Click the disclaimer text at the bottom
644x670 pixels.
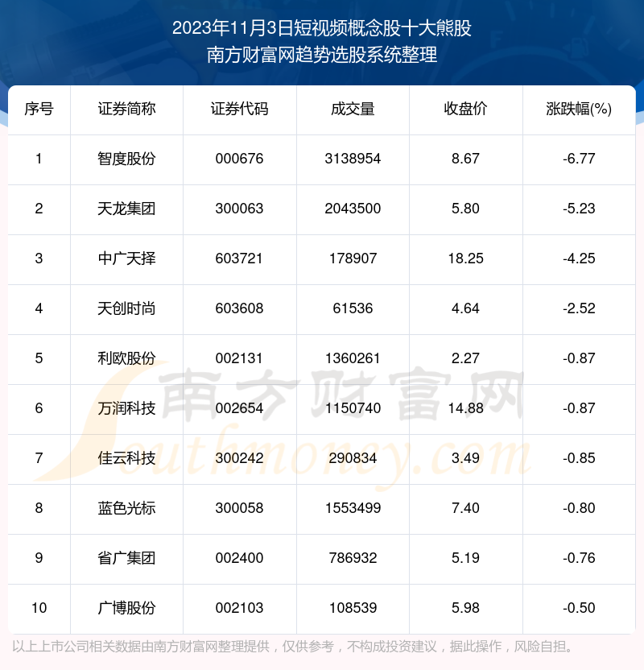pyautogui.click(x=294, y=647)
